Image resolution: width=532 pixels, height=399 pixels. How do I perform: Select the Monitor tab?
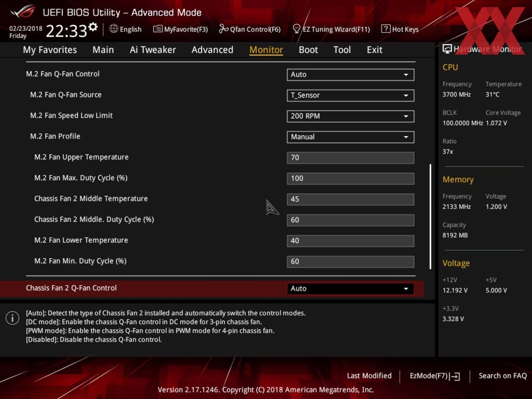266,50
